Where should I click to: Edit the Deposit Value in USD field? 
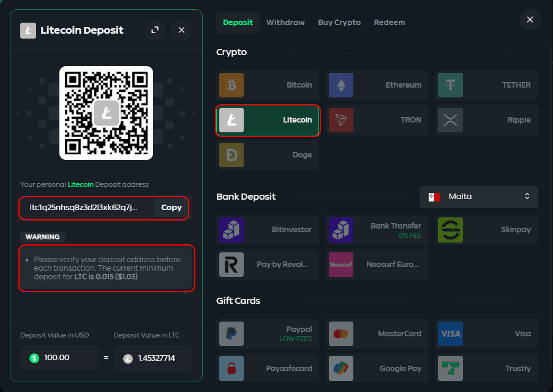click(x=59, y=358)
